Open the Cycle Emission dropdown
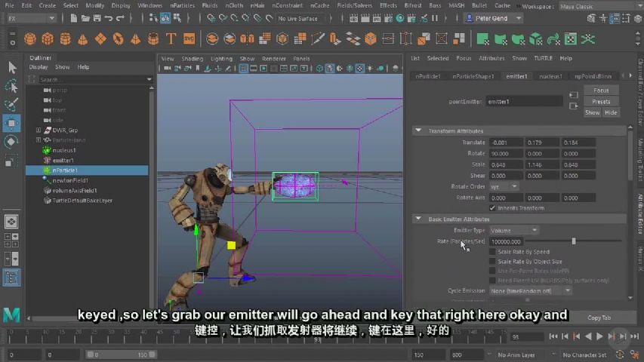The image size is (644, 362). point(530,291)
